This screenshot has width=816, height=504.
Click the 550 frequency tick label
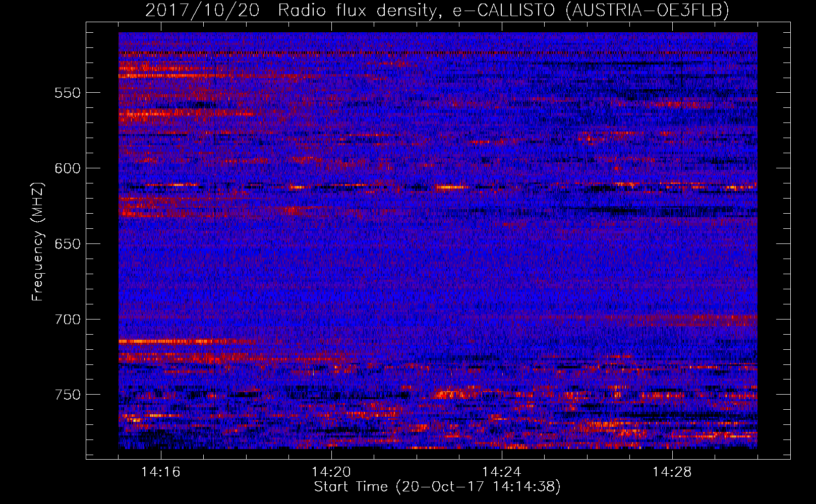pyautogui.click(x=67, y=93)
